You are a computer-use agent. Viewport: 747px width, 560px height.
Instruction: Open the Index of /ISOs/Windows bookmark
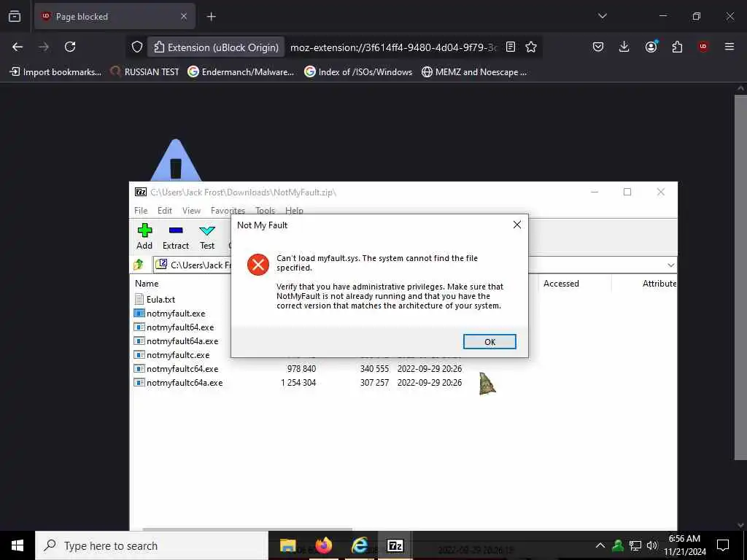(x=358, y=72)
